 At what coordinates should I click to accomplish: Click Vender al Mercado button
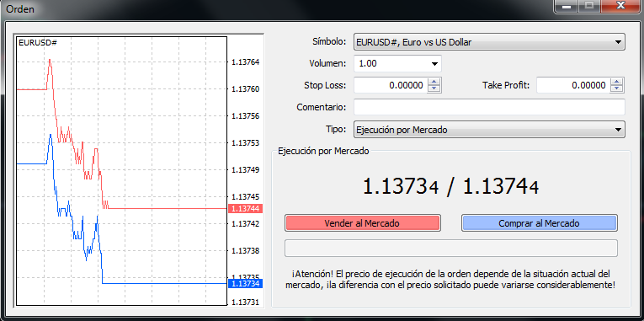click(362, 223)
